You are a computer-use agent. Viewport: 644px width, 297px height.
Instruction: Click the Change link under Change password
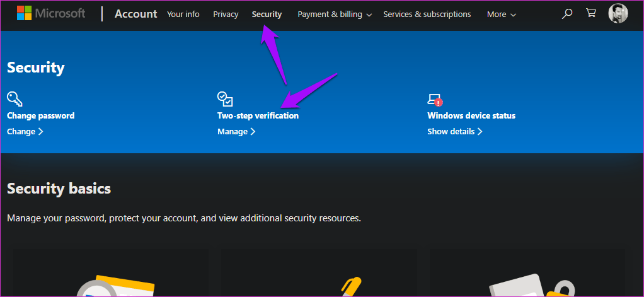25,131
